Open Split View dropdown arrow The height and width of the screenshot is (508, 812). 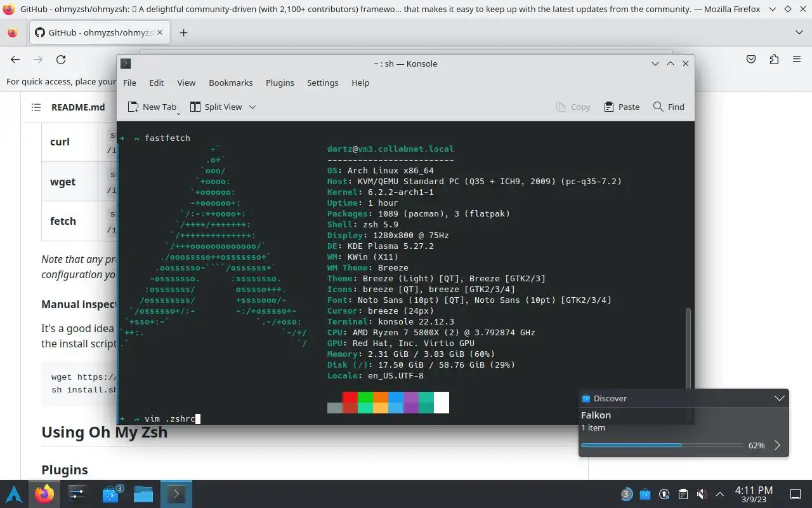point(252,107)
